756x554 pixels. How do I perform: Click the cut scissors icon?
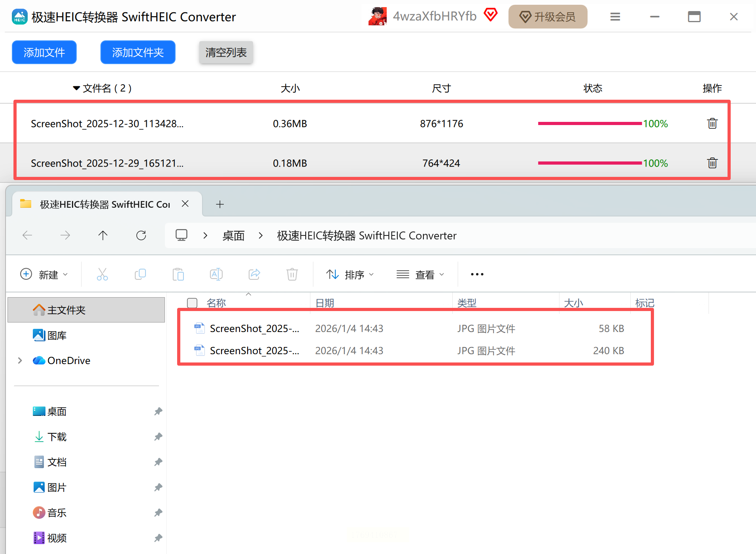point(102,274)
